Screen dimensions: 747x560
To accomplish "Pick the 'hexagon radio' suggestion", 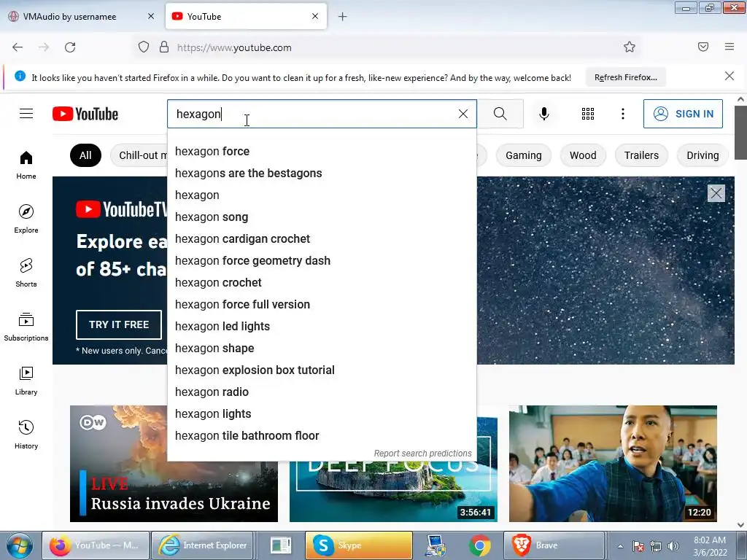I will pyautogui.click(x=322, y=392).
